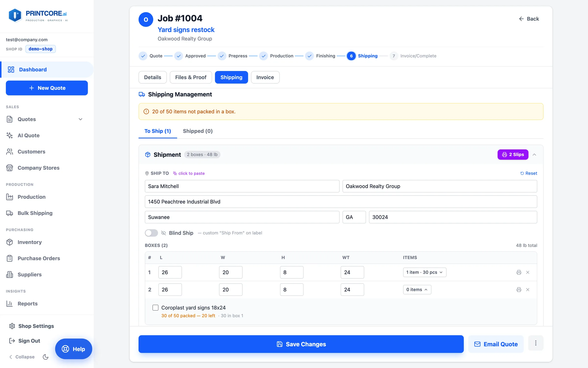Open box 1 items dropdown
Viewport: 588px width, 368px height.
point(425,272)
